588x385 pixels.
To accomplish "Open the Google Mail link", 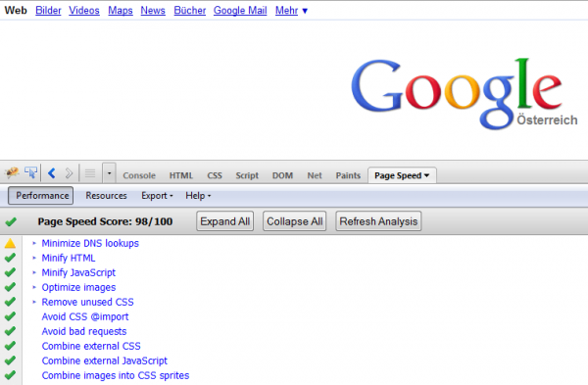I will pyautogui.click(x=240, y=11).
